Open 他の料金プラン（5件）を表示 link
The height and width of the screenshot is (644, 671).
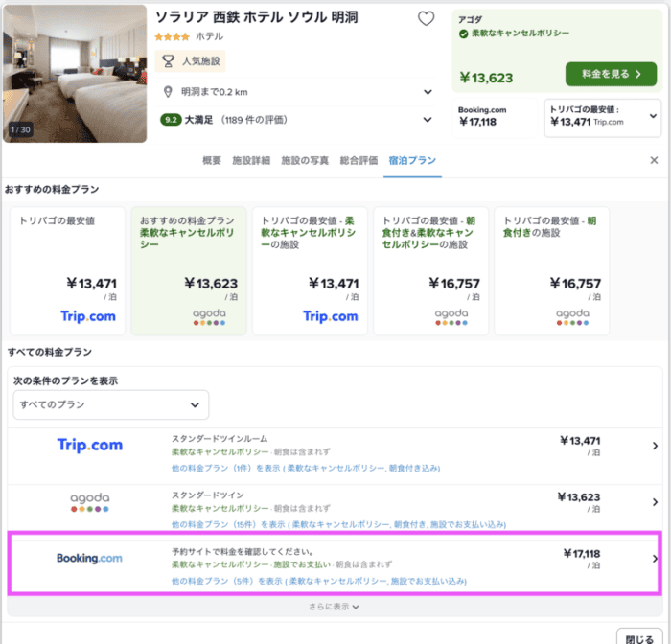point(319,581)
